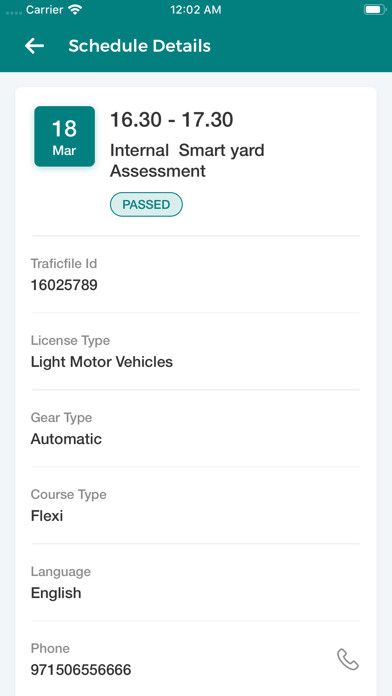The image size is (392, 696).
Task: Click the Flexi course type value
Action: (x=47, y=516)
